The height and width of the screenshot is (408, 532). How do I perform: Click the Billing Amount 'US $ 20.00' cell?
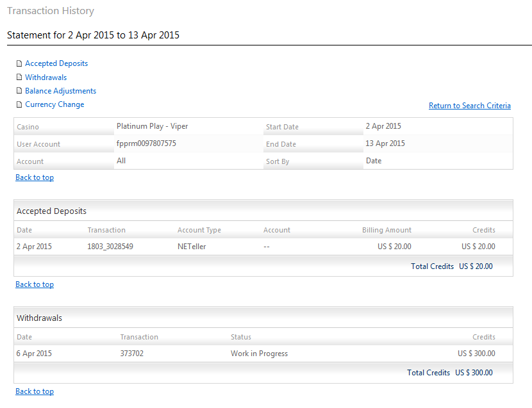[x=394, y=247]
